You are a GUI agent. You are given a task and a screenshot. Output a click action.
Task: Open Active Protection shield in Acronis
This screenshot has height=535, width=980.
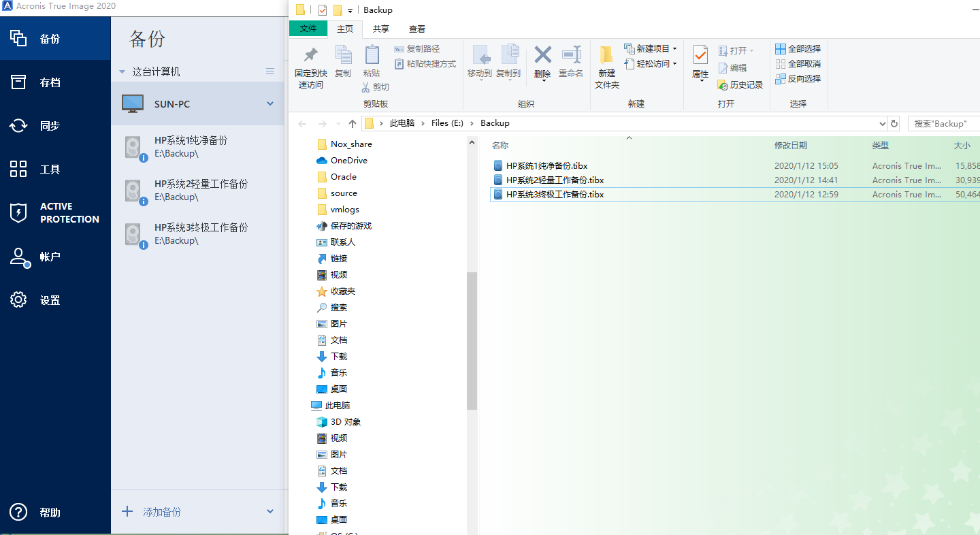tap(55, 212)
